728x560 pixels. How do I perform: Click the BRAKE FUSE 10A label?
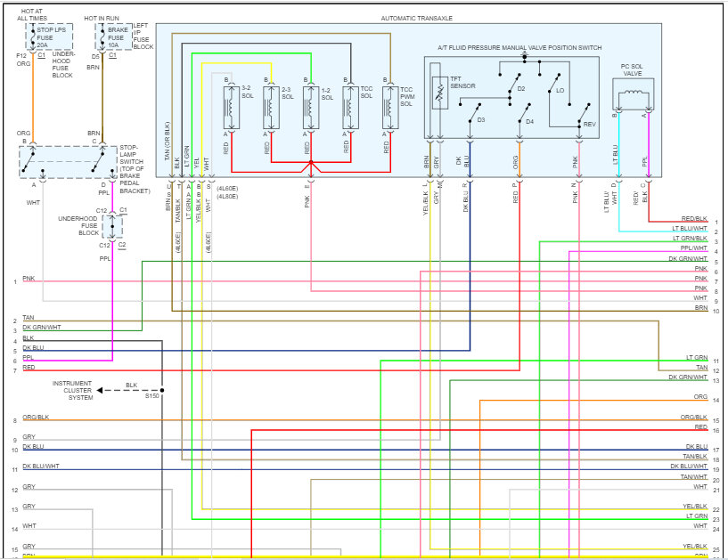(118, 37)
